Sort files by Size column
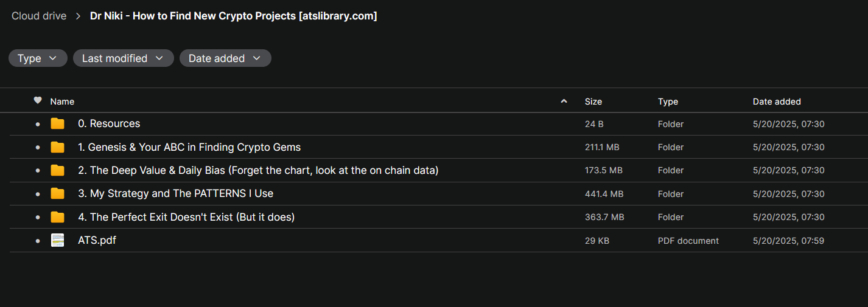The width and height of the screenshot is (868, 307). (593, 102)
